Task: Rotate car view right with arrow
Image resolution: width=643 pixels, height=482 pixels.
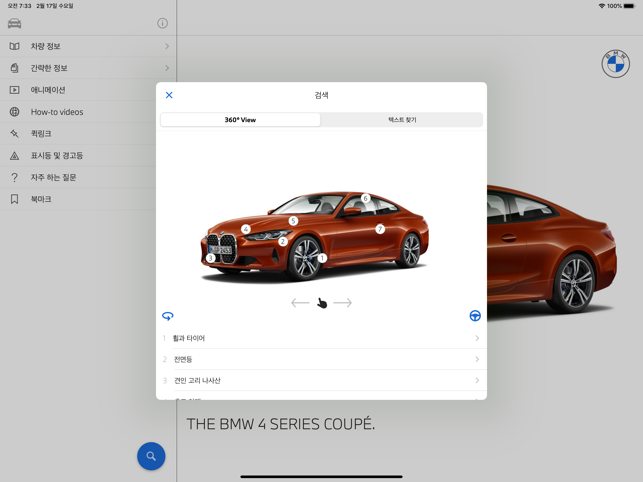Action: 343,303
